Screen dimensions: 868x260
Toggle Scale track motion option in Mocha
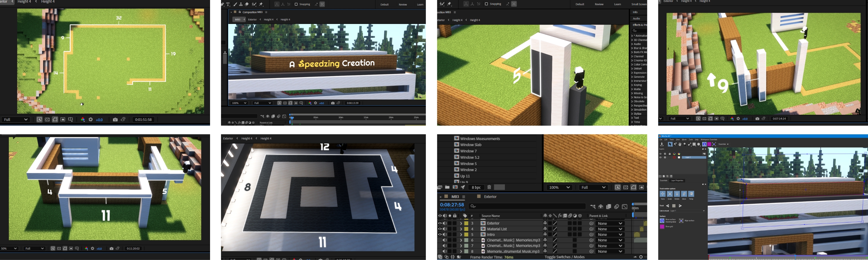pos(670,194)
